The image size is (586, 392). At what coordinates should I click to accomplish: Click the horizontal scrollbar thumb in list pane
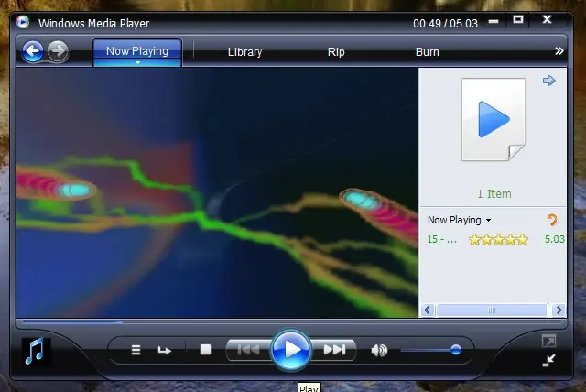point(492,310)
